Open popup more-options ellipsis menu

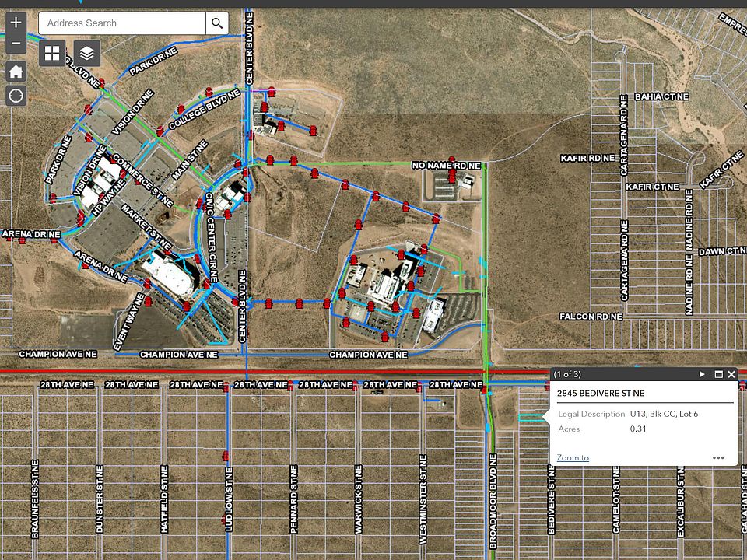718,457
